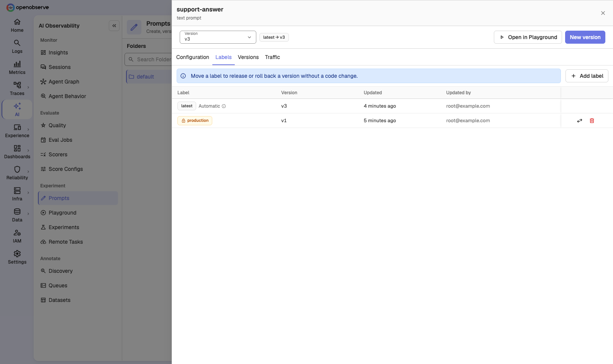Open the Traffic tab
This screenshot has width=613, height=364.
(272, 57)
